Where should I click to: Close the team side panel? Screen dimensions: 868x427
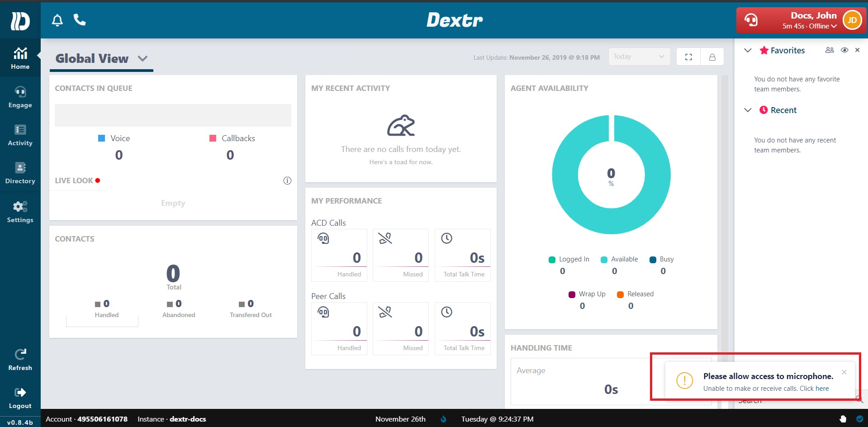tap(857, 50)
